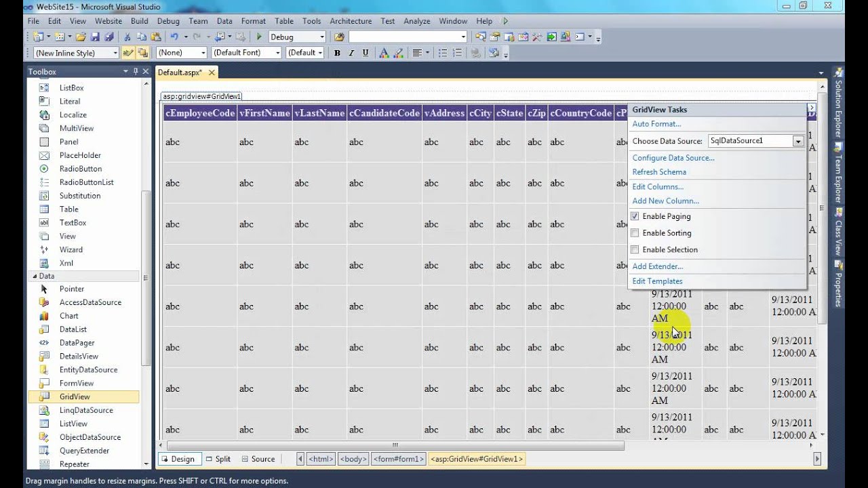
Task: Click the Paste toolbar icon
Action: [x=156, y=37]
